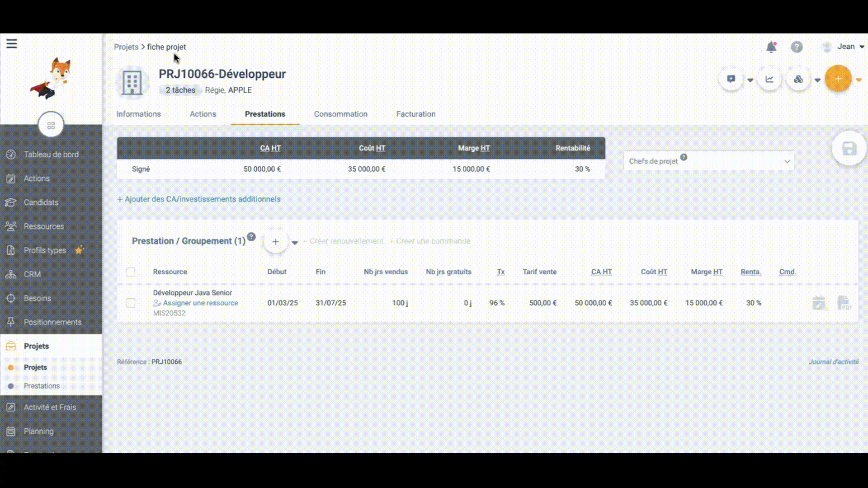Go to Planning in the sidebar
868x488 pixels.
(38, 431)
